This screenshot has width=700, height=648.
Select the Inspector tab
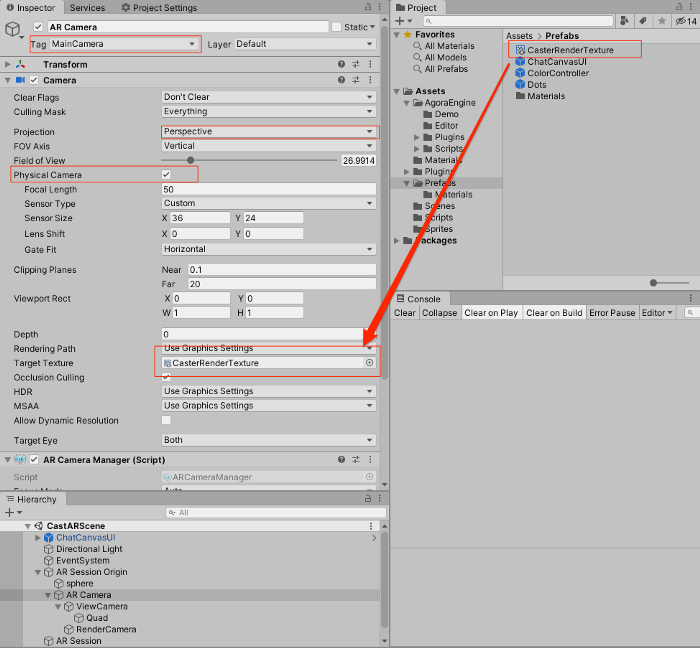click(30, 8)
